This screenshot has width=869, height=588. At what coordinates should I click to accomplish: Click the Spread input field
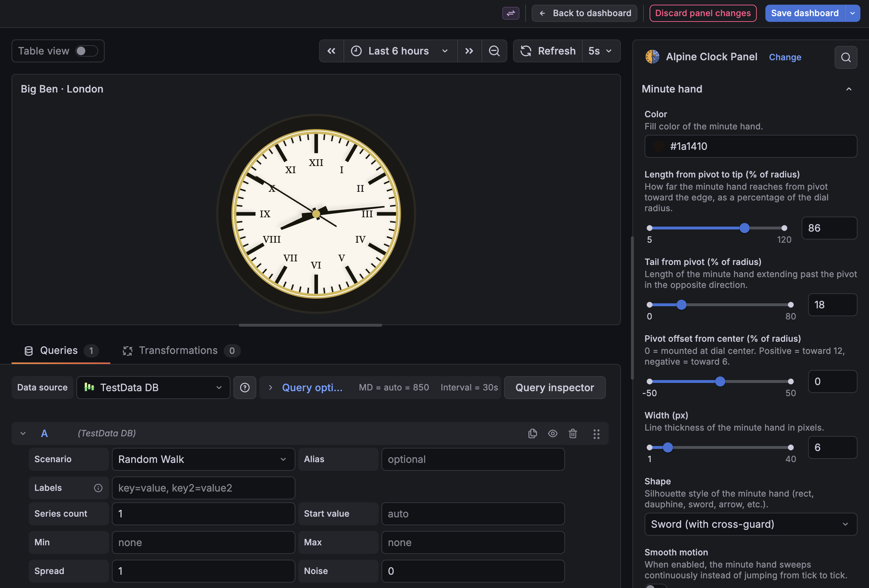(x=203, y=571)
